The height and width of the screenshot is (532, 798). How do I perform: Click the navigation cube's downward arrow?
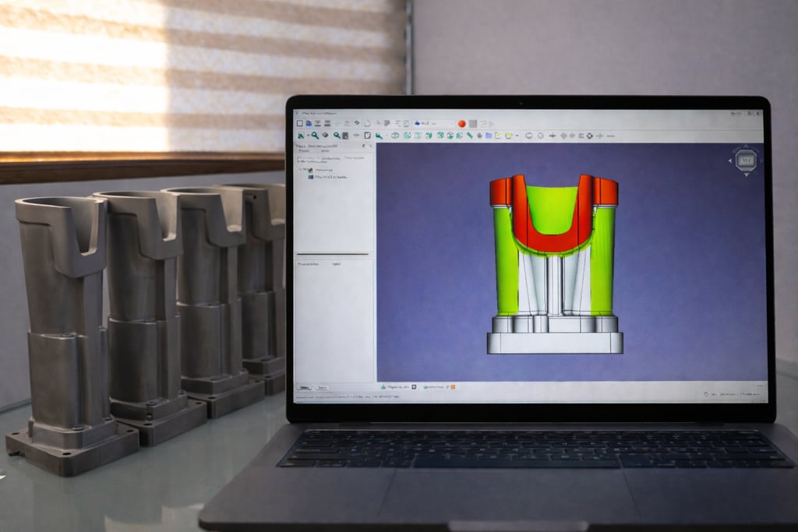(747, 174)
